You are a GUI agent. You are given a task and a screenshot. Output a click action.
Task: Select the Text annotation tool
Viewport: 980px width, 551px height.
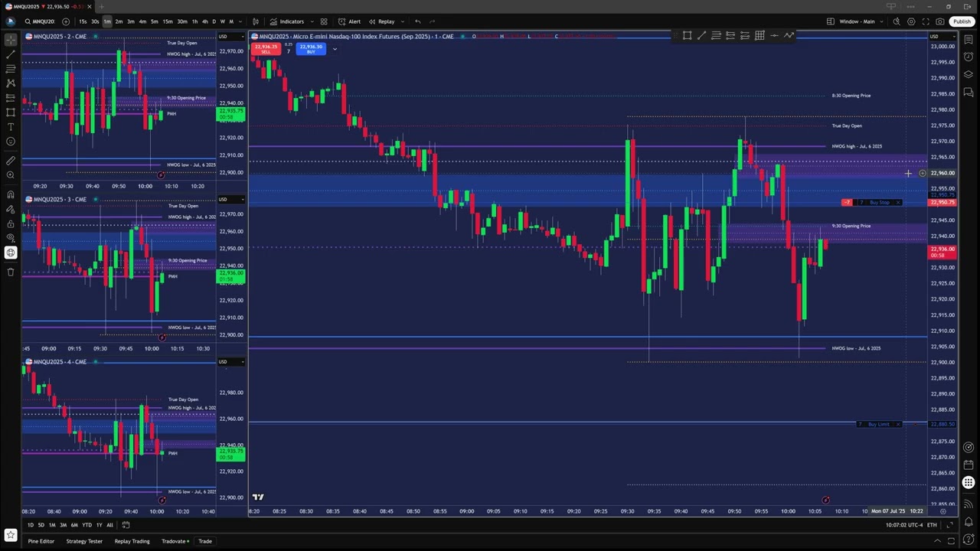point(11,127)
